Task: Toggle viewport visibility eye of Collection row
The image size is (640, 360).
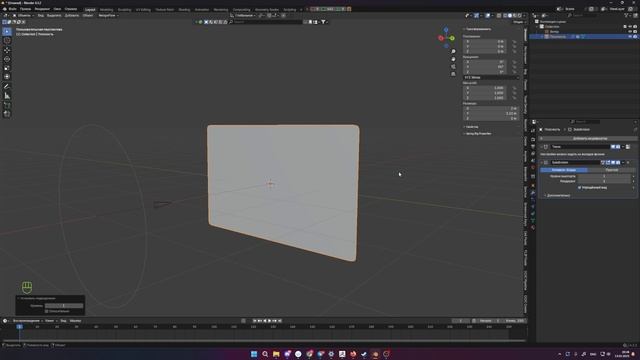Action: pos(630,27)
